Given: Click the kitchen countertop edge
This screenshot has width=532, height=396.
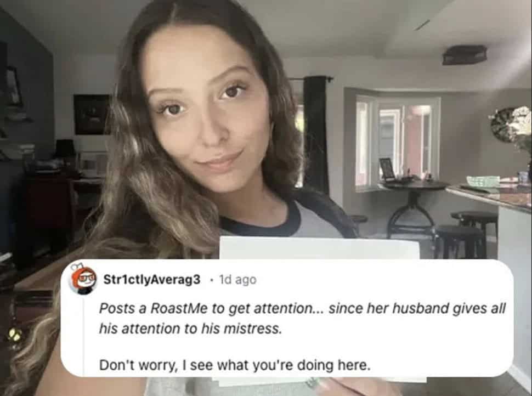Looking at the screenshot, I should click(489, 200).
